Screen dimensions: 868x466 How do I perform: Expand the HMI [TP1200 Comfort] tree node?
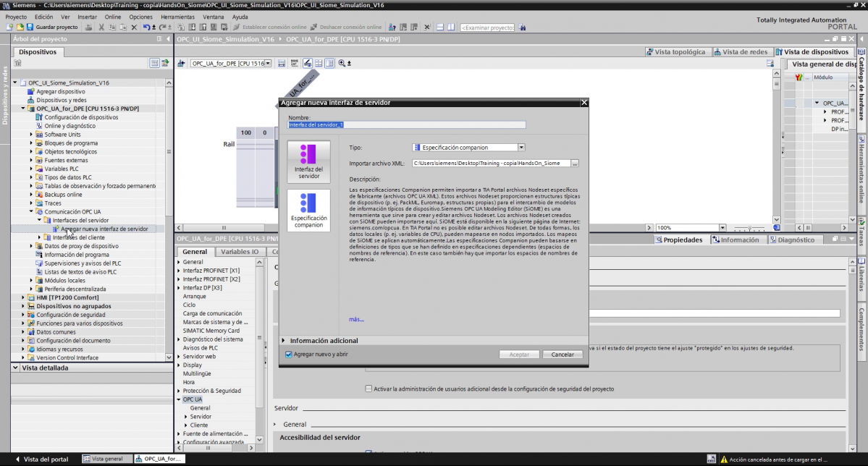tap(22, 297)
